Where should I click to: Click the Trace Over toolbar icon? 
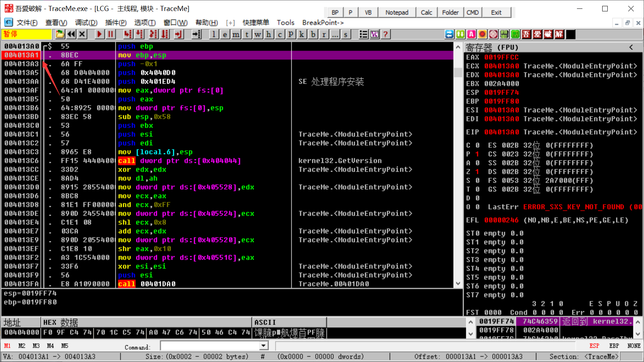point(165,34)
